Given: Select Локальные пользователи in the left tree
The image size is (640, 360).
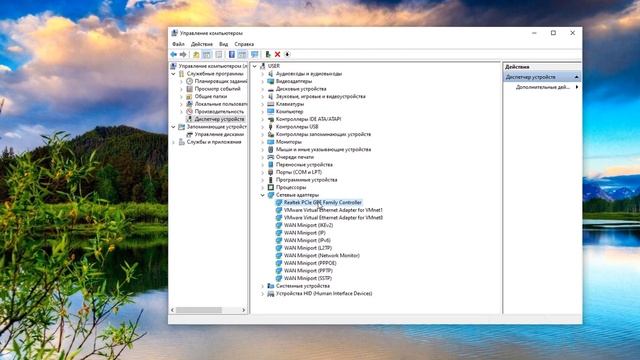Looking at the screenshot, I should pyautogui.click(x=220, y=104).
